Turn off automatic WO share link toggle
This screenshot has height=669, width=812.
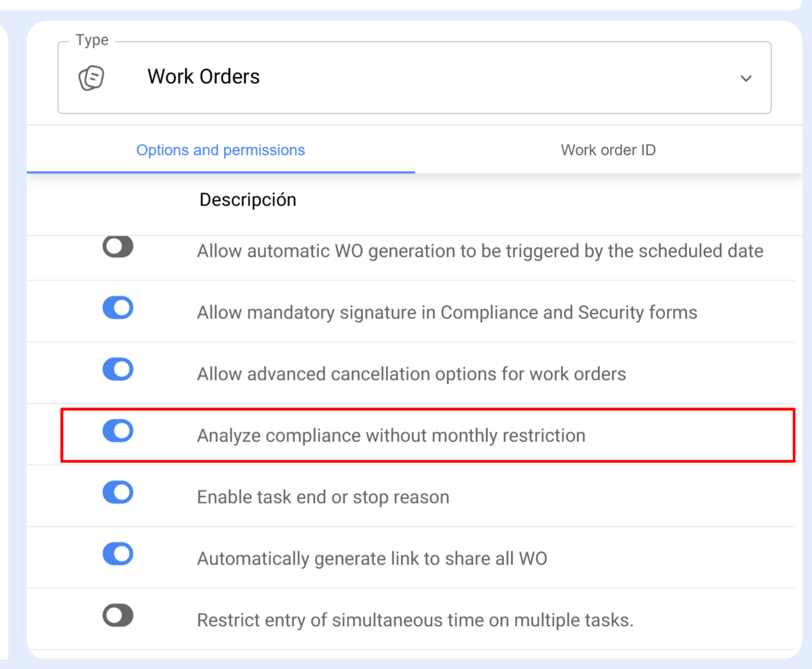click(118, 554)
